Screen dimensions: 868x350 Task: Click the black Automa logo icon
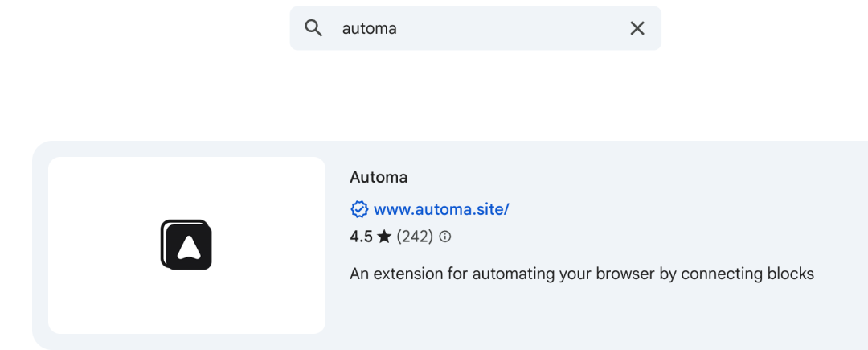(x=186, y=245)
